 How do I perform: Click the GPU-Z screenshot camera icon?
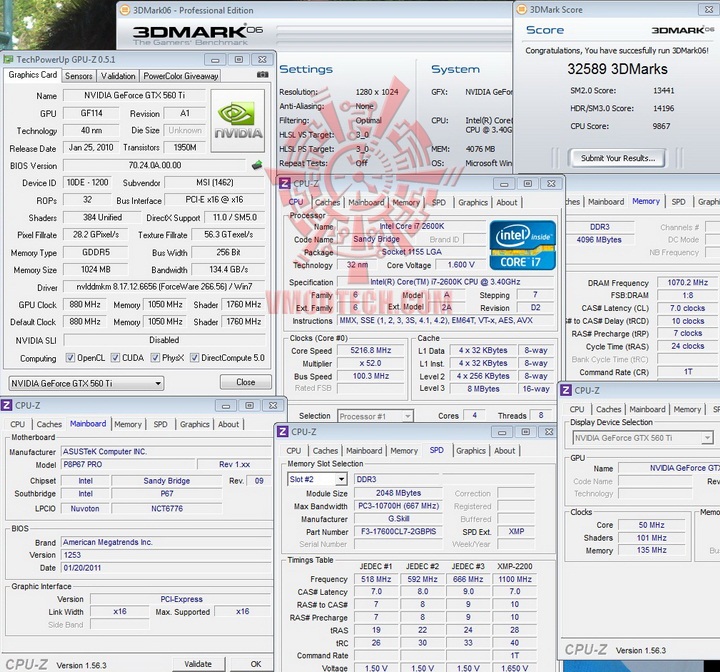tap(263, 74)
